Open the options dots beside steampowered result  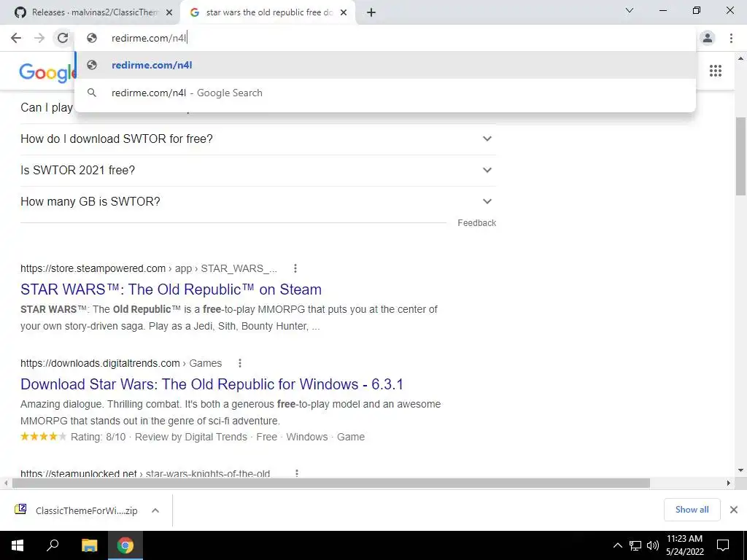pyautogui.click(x=295, y=268)
